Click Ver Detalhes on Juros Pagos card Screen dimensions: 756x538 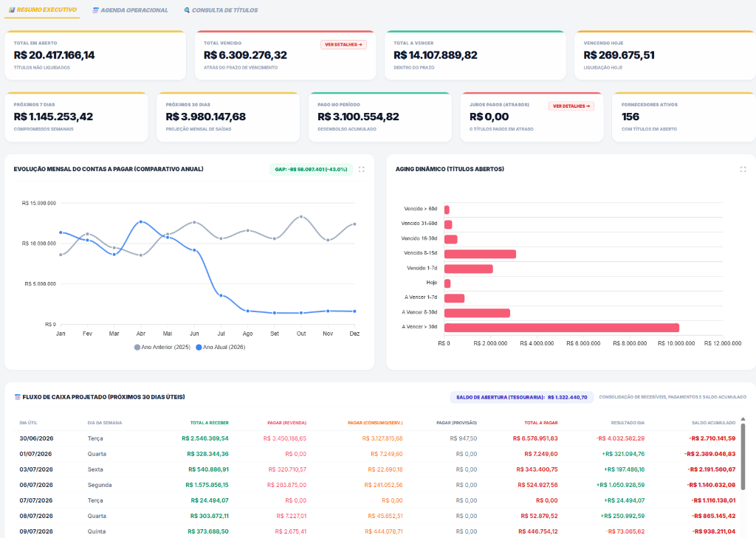click(571, 106)
